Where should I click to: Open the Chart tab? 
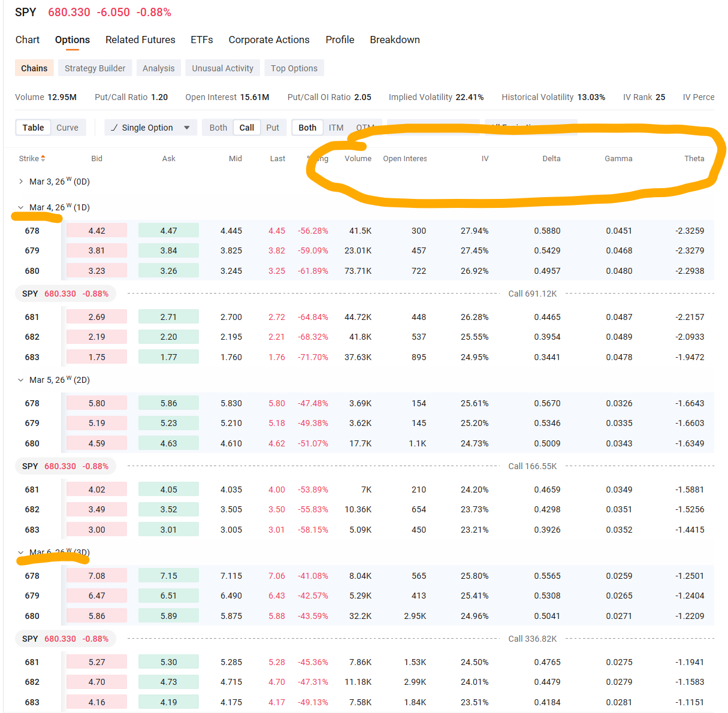pyautogui.click(x=28, y=40)
